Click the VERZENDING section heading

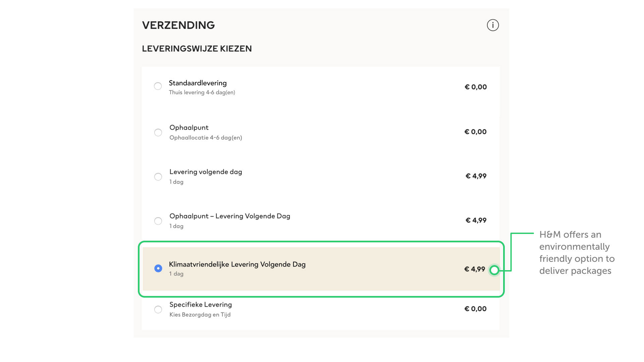pyautogui.click(x=178, y=25)
